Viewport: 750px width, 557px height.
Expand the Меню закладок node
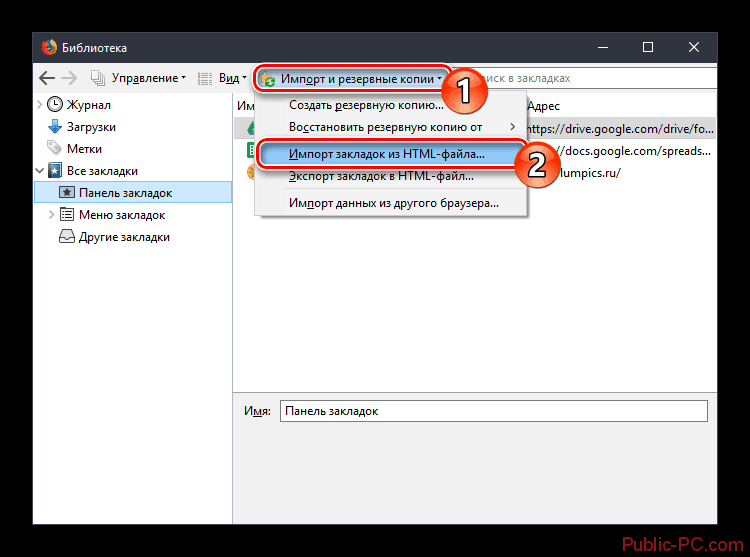click(x=52, y=215)
